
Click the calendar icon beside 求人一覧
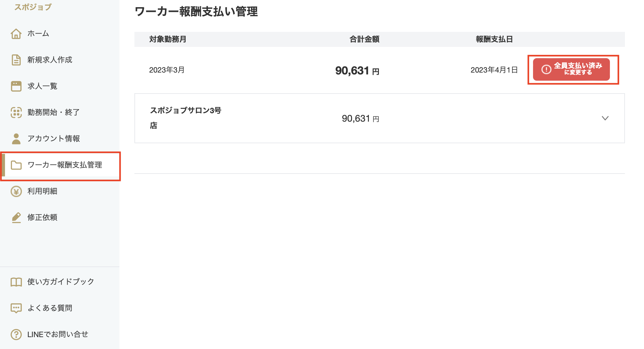16,86
